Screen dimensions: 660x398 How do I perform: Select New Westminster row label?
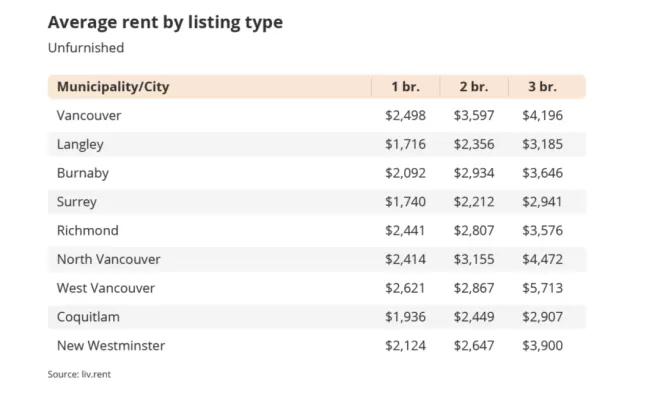click(x=111, y=345)
